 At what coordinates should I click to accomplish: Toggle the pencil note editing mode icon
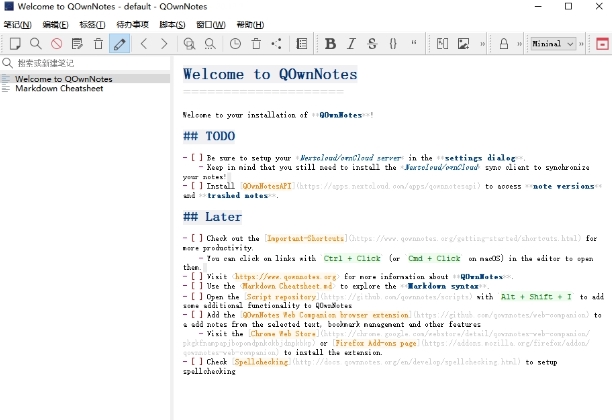tap(119, 43)
